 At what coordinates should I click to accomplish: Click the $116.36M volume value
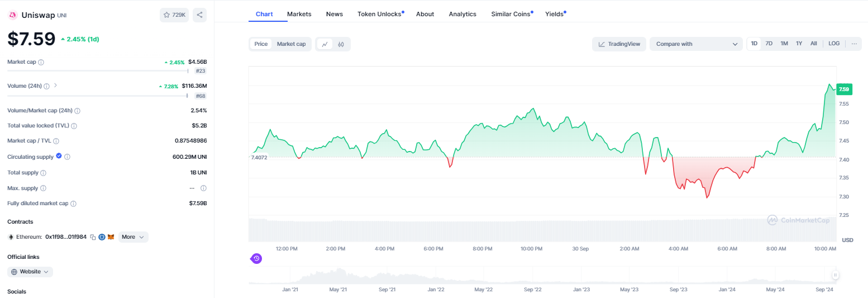pos(194,86)
